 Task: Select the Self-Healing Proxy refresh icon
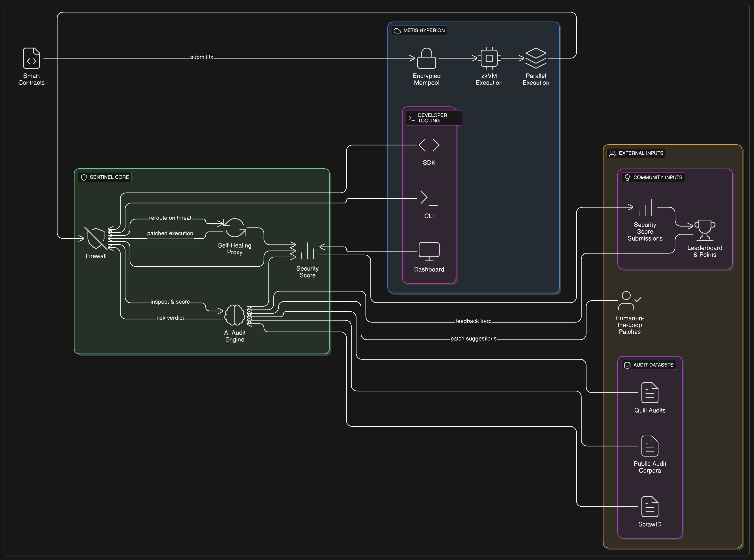234,227
